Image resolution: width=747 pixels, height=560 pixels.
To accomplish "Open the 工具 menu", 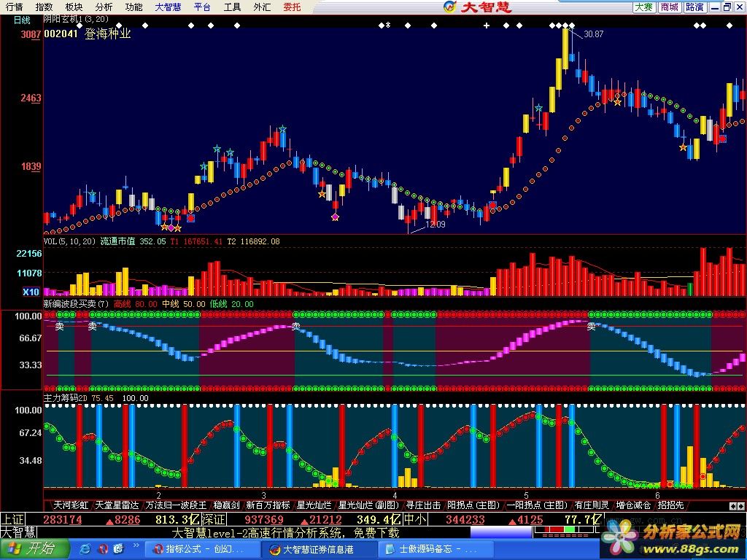I will (233, 7).
